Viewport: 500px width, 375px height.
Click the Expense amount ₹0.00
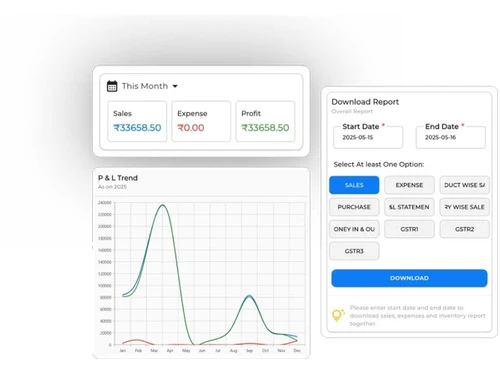tap(191, 128)
